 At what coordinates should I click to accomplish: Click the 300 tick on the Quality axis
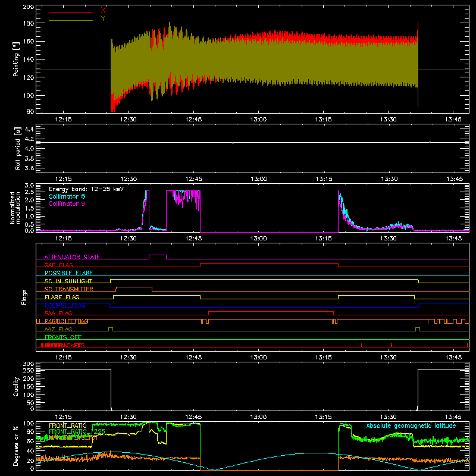point(29,364)
